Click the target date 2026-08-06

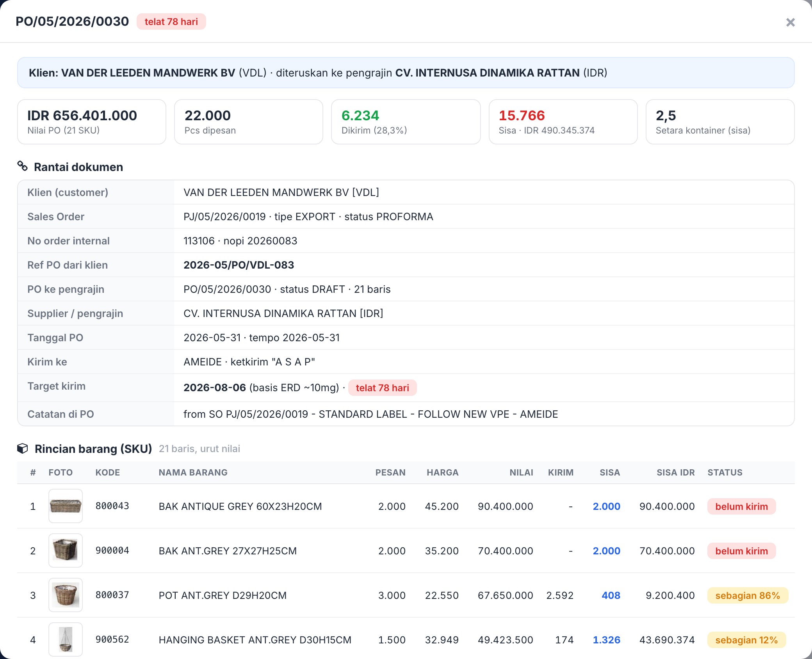(215, 388)
